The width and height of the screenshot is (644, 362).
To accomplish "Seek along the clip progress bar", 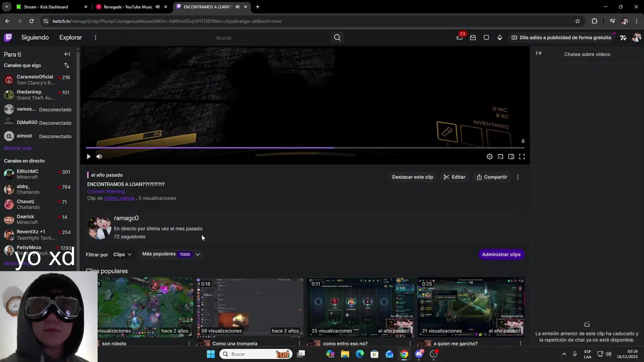I will point(305,148).
